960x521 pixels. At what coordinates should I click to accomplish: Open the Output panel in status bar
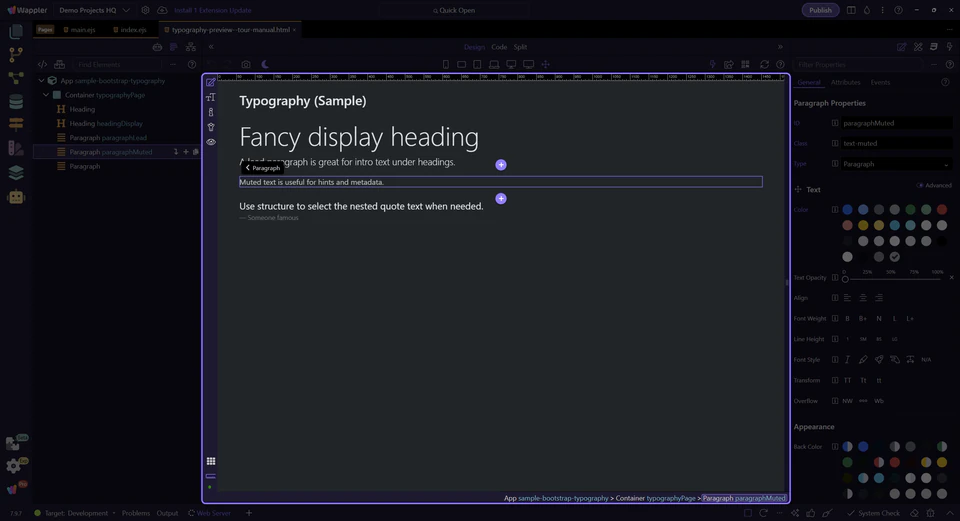point(167,513)
